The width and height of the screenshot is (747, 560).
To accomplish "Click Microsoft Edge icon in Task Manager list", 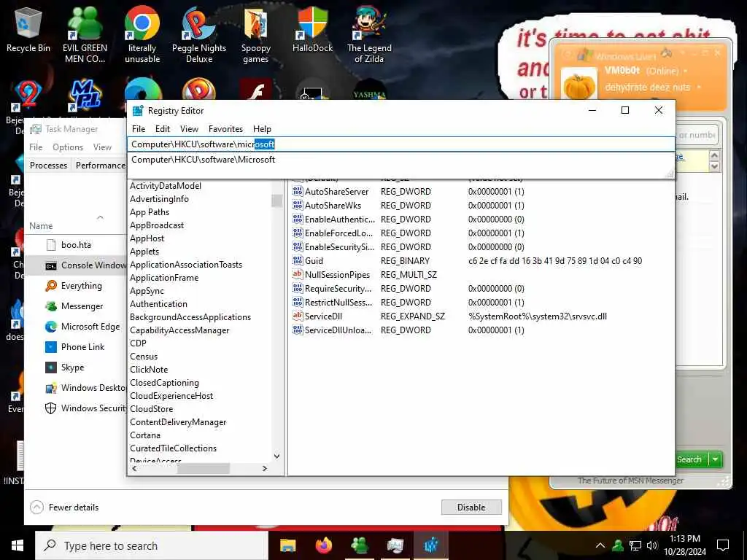I will [x=51, y=327].
